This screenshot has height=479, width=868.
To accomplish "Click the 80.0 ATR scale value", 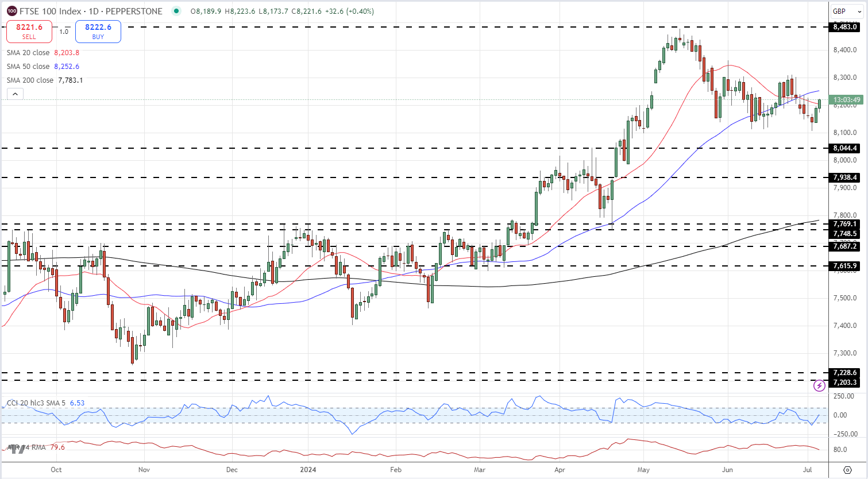I will (x=840, y=450).
